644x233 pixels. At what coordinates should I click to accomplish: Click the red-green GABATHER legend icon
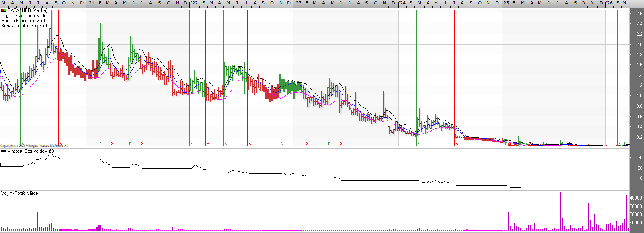coord(4,10)
